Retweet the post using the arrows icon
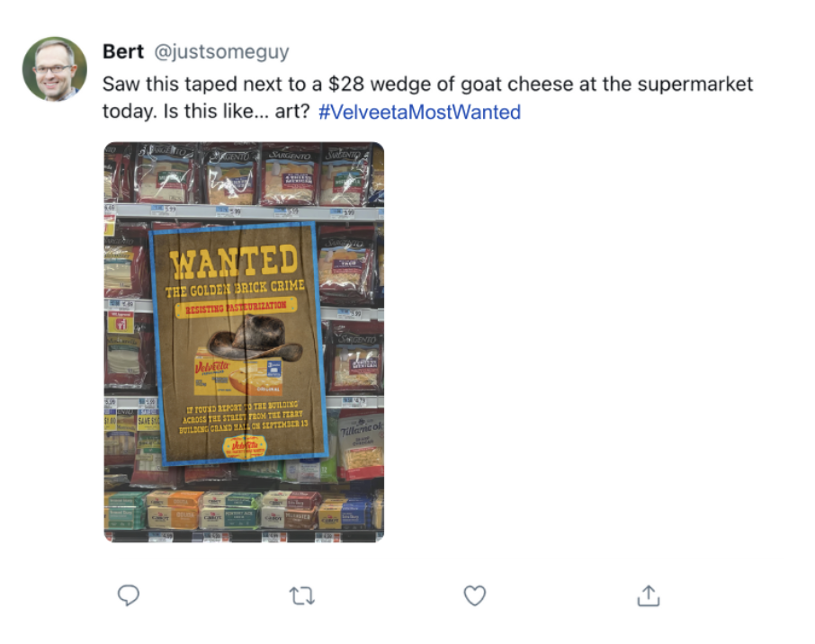The height and width of the screenshot is (644, 815). (302, 595)
